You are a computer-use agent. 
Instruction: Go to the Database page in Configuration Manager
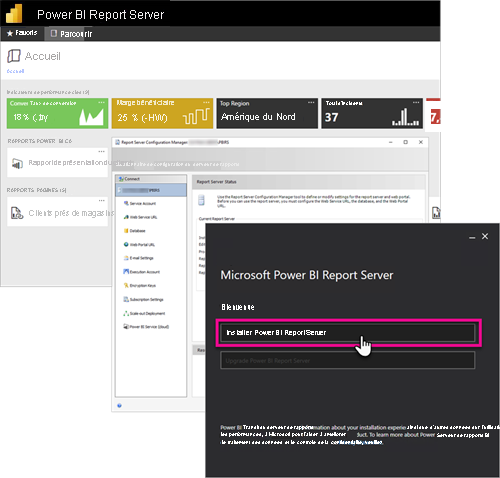pyautogui.click(x=135, y=231)
